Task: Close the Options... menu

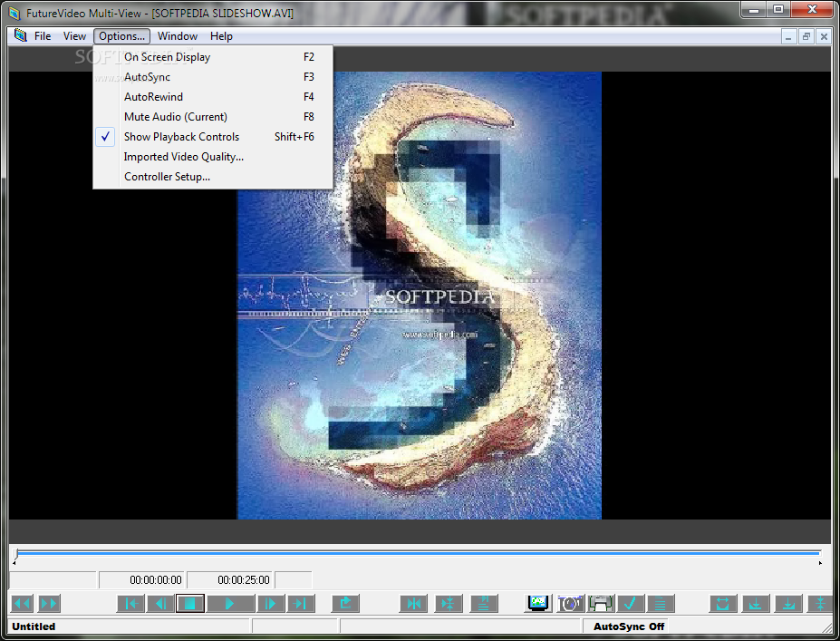Action: (x=121, y=36)
